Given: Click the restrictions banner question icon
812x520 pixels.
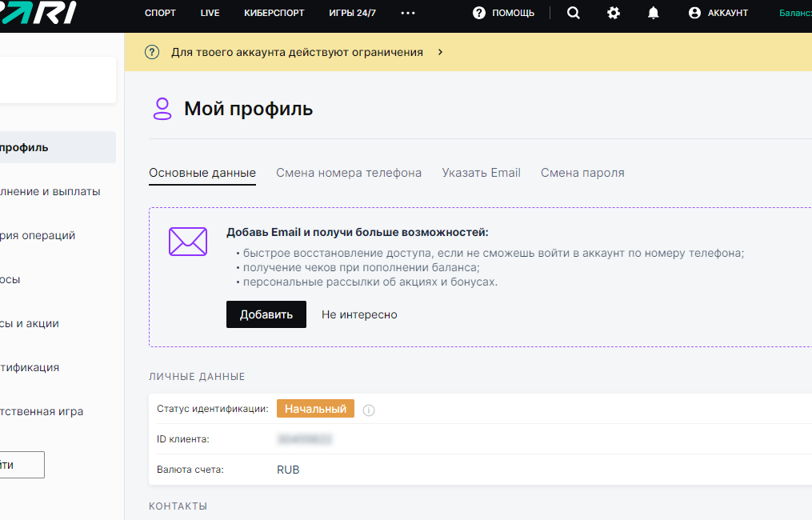Looking at the screenshot, I should point(152,52).
